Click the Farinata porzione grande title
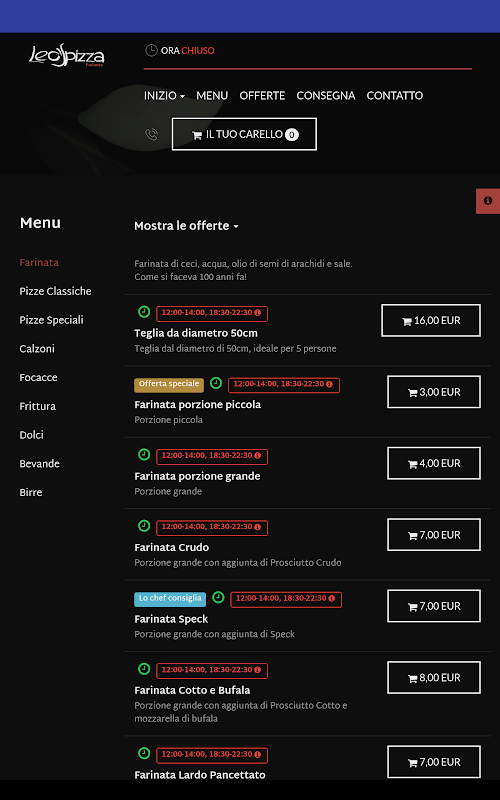 pos(197,476)
